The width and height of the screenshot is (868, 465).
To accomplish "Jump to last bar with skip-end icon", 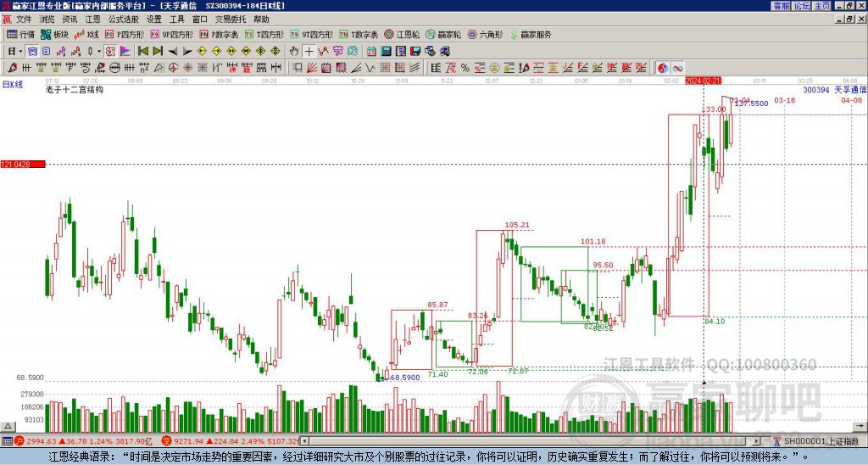I will (x=158, y=51).
